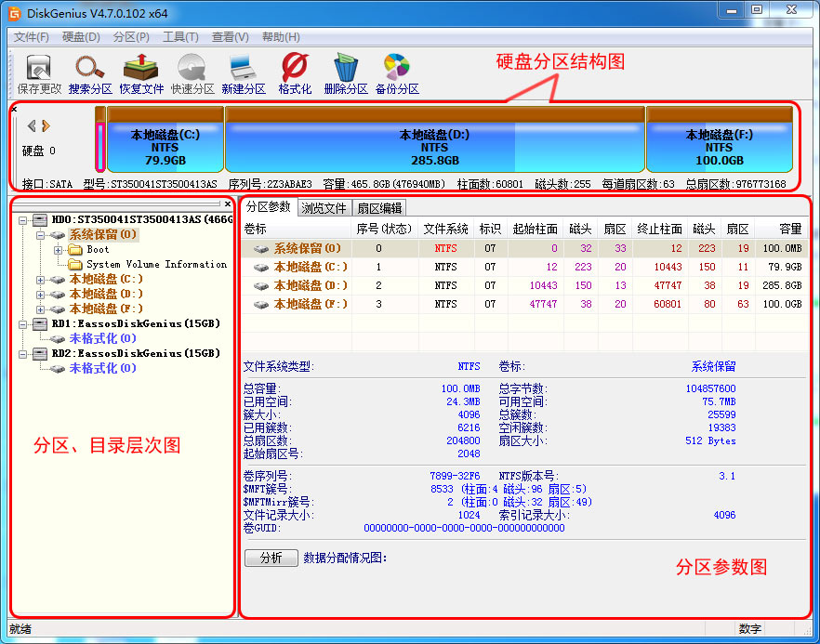Click the 快速分区 quick partition icon

[x=192, y=72]
